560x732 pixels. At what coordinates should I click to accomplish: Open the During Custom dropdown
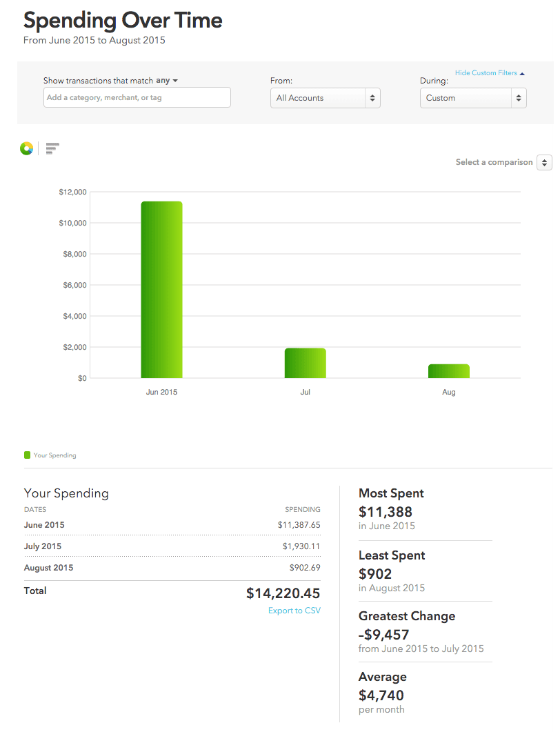pos(472,98)
